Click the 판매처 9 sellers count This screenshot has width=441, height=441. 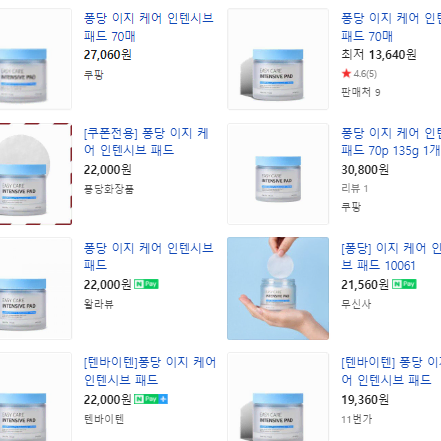tap(361, 92)
